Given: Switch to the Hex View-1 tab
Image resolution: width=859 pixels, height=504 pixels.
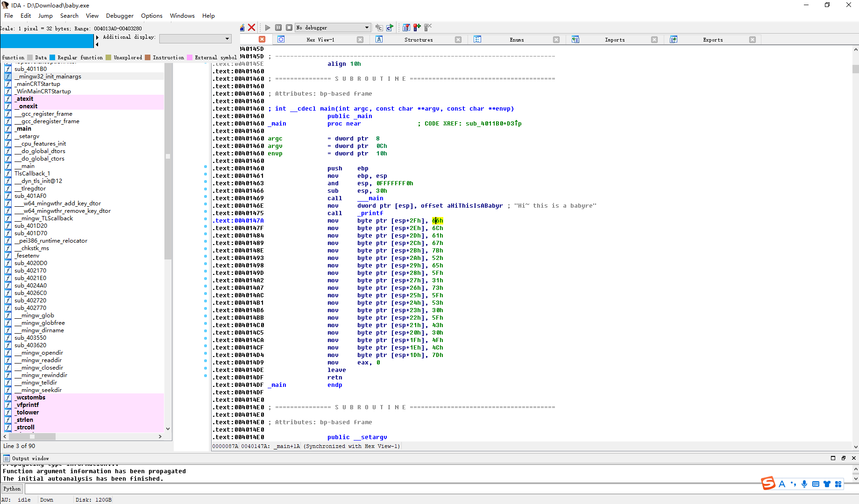Looking at the screenshot, I should pos(320,40).
